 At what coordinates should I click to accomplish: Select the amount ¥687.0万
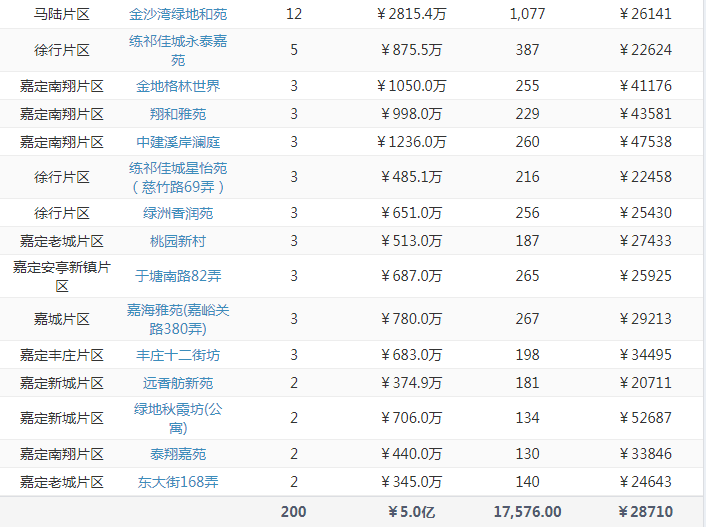[412, 276]
